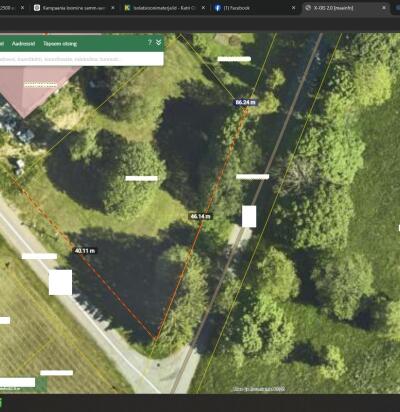The image size is (400, 412).
Task: Click the X-GIS globe favicon
Action: tap(308, 8)
